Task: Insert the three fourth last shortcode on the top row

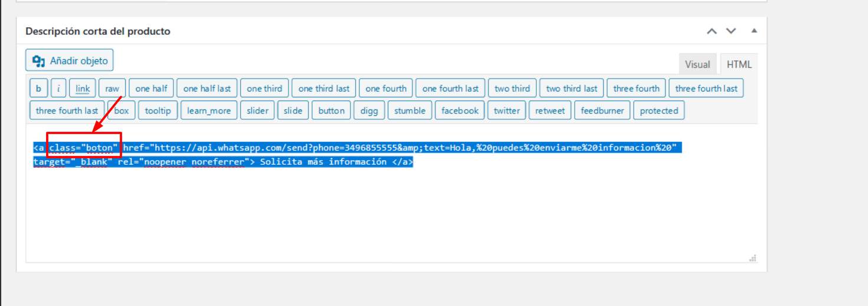Action: [x=706, y=89]
